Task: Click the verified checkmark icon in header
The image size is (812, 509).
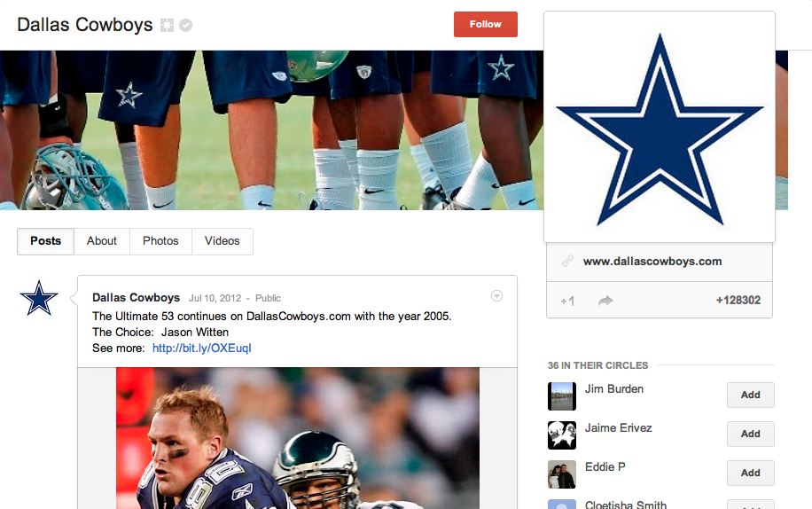Action: pyautogui.click(x=186, y=25)
